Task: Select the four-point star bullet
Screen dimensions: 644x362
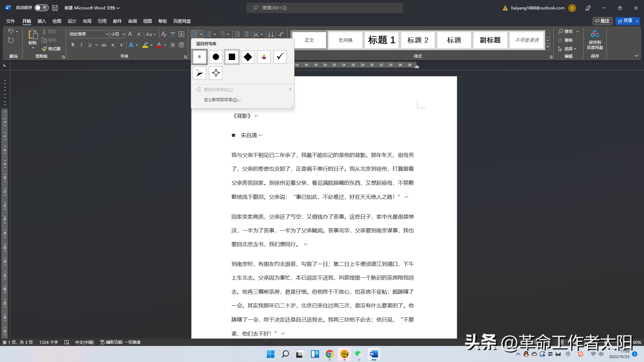Action: [216, 73]
